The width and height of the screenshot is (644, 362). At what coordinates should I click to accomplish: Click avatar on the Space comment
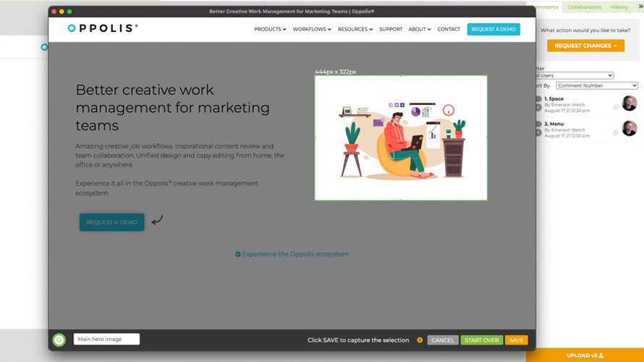(630, 104)
